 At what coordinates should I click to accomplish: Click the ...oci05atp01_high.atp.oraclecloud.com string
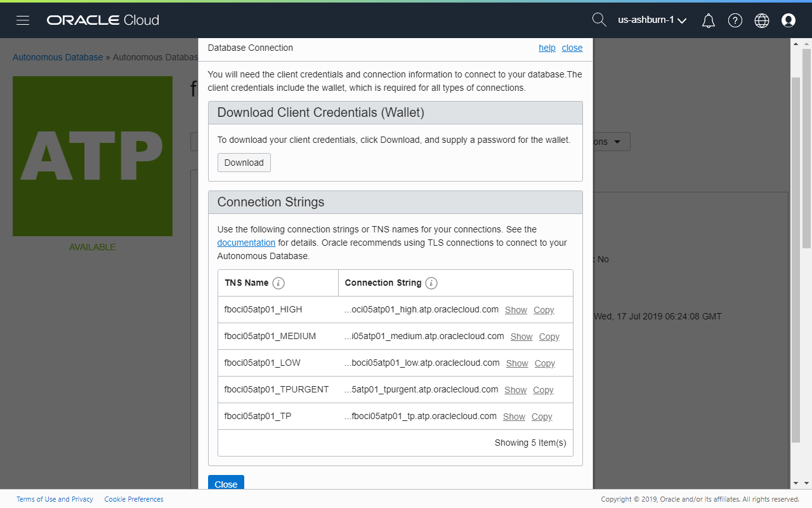(421, 309)
